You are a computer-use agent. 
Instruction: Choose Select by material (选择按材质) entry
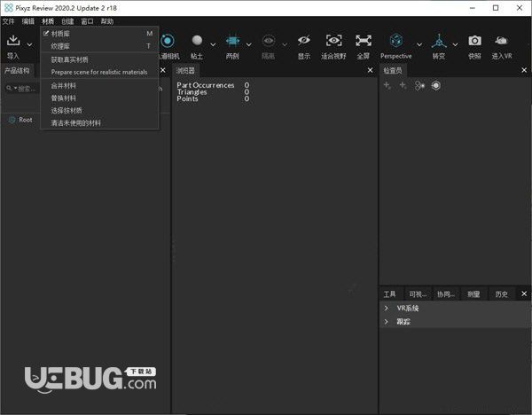coord(99,111)
